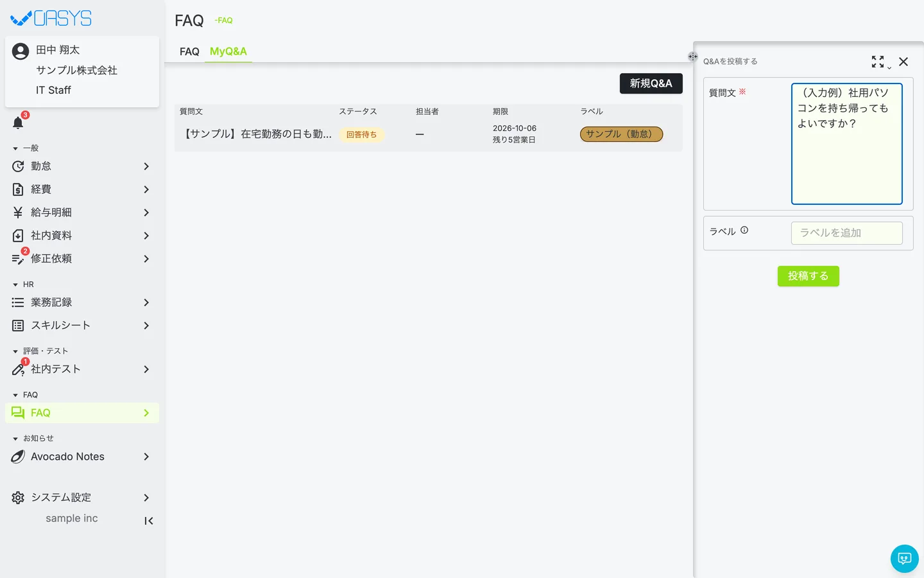The height and width of the screenshot is (578, 924).
Task: Click the panel resize handle
Action: (693, 57)
